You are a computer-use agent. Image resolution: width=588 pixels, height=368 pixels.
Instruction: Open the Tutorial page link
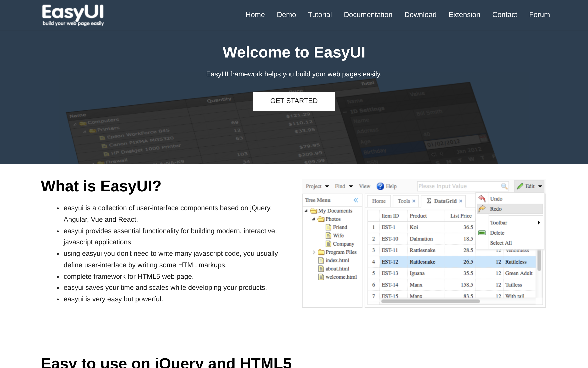320,14
